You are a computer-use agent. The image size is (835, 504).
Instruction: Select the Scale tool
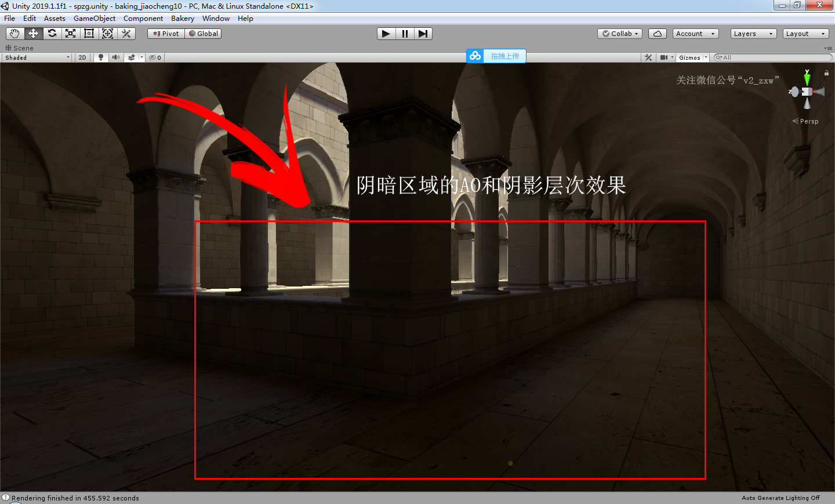(70, 34)
